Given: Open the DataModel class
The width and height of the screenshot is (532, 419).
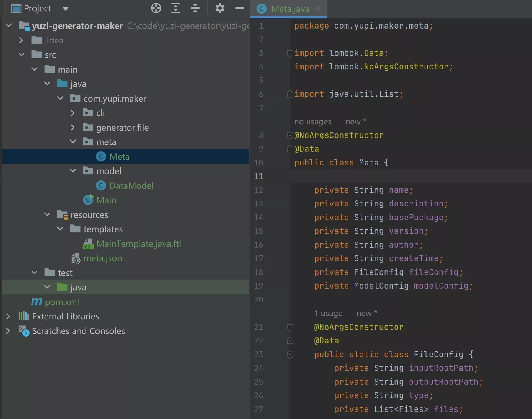Looking at the screenshot, I should (131, 186).
